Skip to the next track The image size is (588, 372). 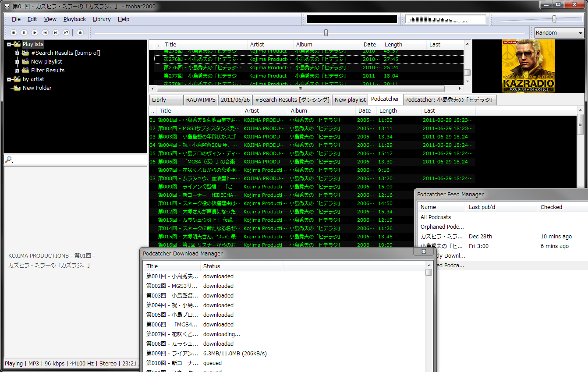click(x=56, y=32)
